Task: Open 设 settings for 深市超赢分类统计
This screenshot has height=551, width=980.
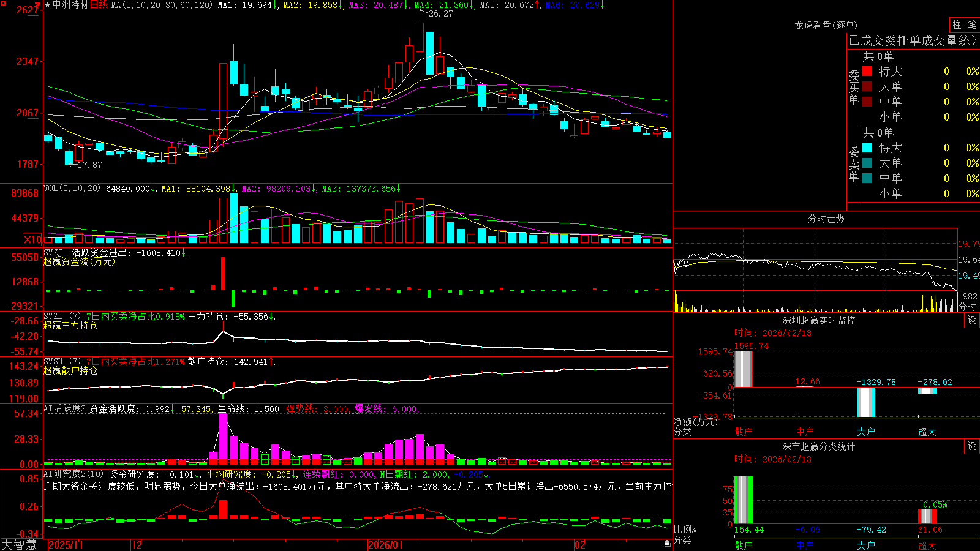Action: click(x=972, y=446)
